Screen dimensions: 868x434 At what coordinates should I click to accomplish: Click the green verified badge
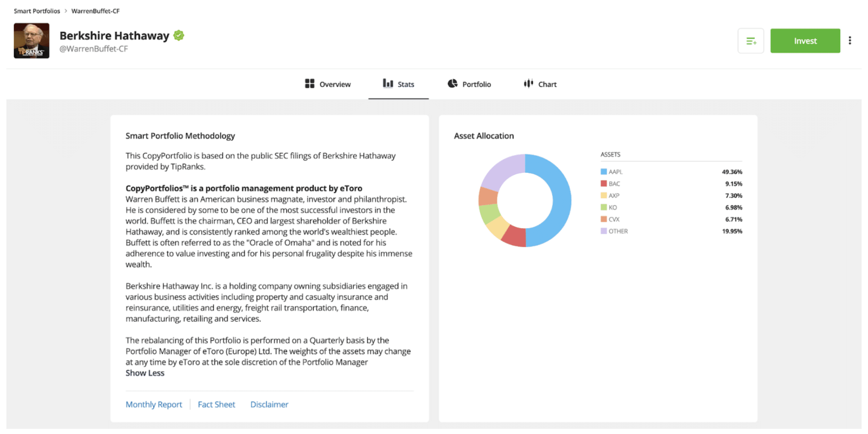point(179,36)
